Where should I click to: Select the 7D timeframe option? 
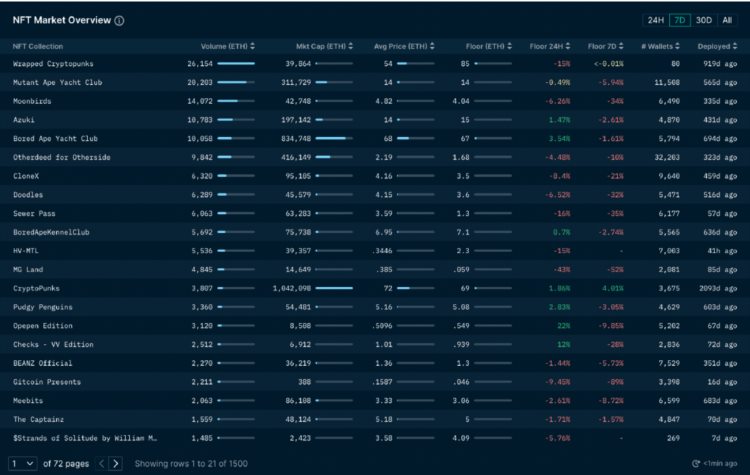tap(679, 20)
